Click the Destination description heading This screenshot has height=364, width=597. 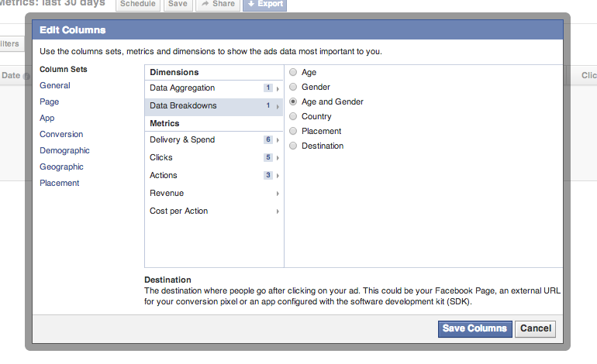click(167, 280)
